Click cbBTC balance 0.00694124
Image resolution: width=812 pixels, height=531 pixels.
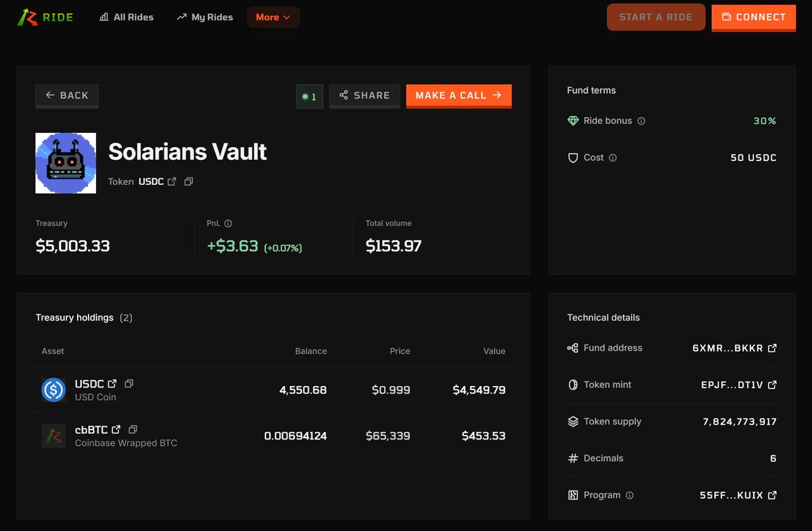pos(295,436)
